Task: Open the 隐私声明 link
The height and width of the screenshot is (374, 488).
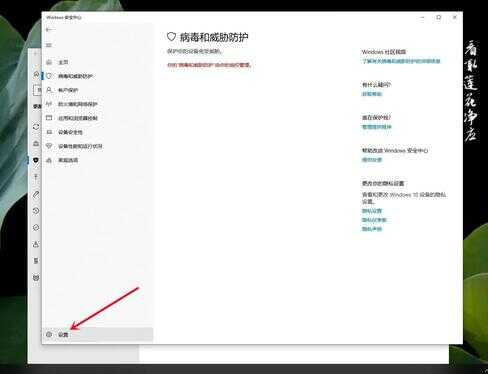Action: (x=372, y=229)
